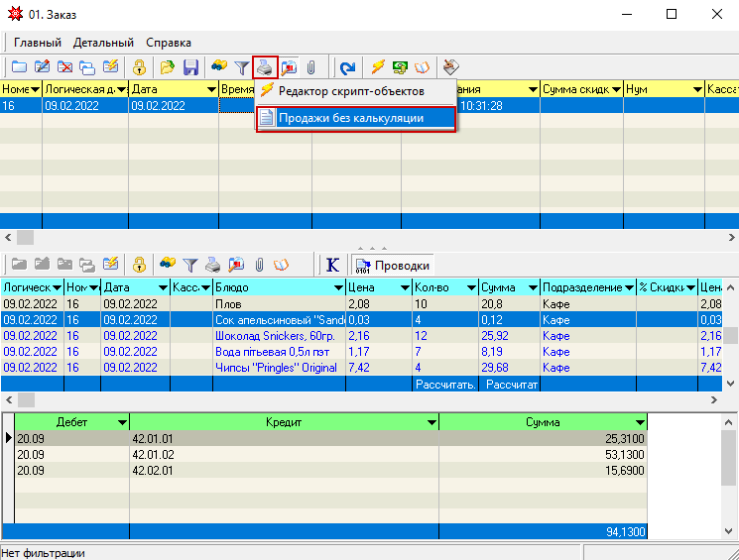The height and width of the screenshot is (560, 739).
Task: Click the filter funnel icon in top toolbar
Action: pos(241,67)
